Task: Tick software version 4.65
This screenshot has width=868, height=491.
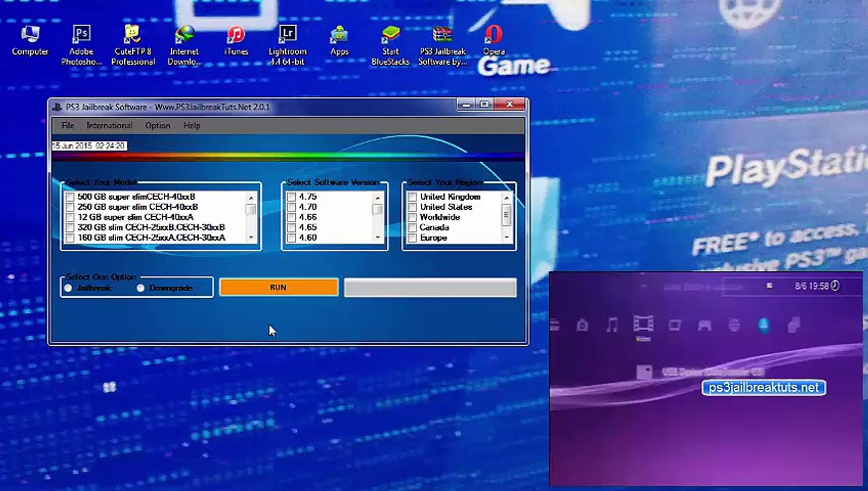Action: coord(291,228)
